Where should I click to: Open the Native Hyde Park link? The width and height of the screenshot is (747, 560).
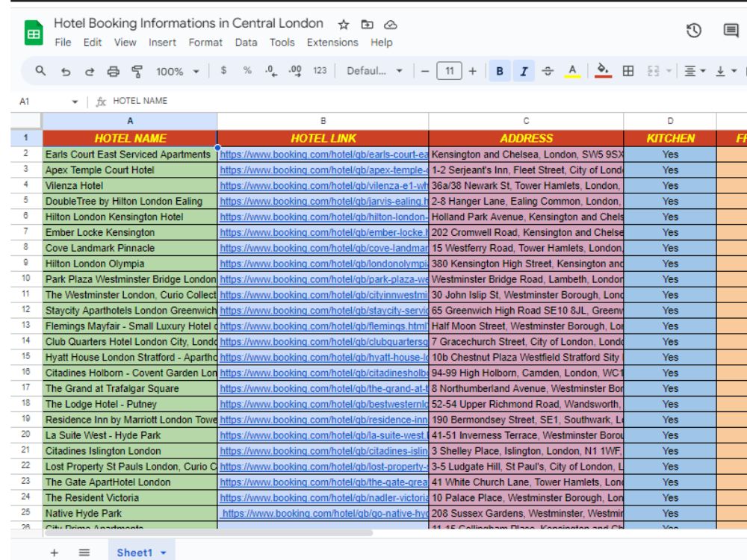click(326, 514)
